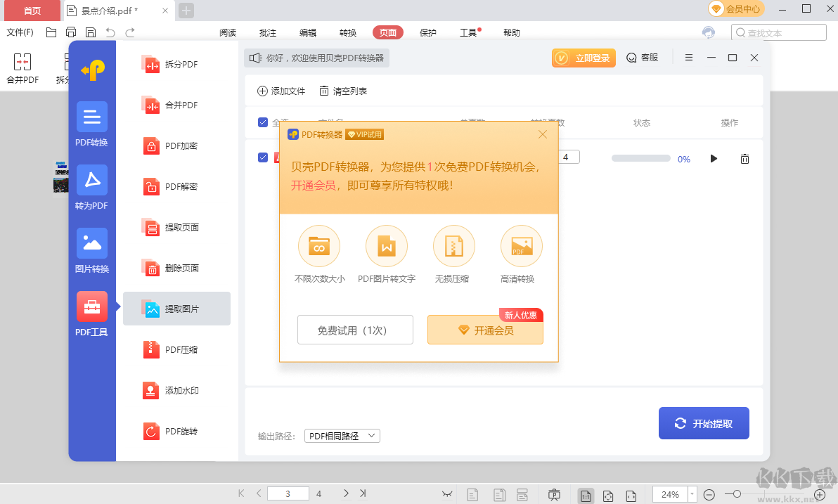Viewport: 838px width, 504px height.
Task: Redo with the toolbar redo arrow
Action: point(130,32)
